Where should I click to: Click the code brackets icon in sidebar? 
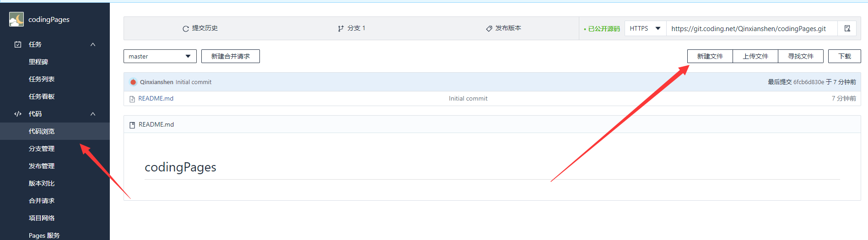click(18, 114)
